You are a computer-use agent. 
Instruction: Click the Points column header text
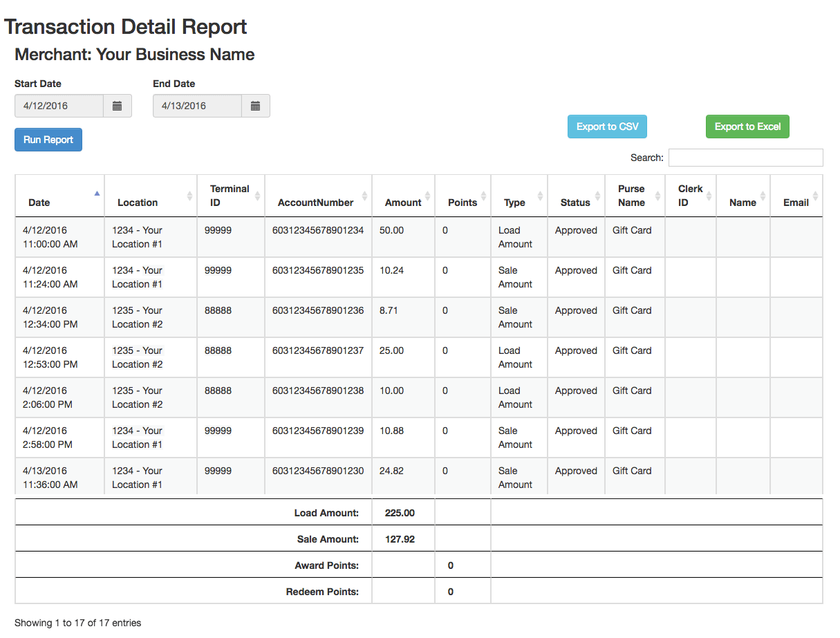[463, 203]
